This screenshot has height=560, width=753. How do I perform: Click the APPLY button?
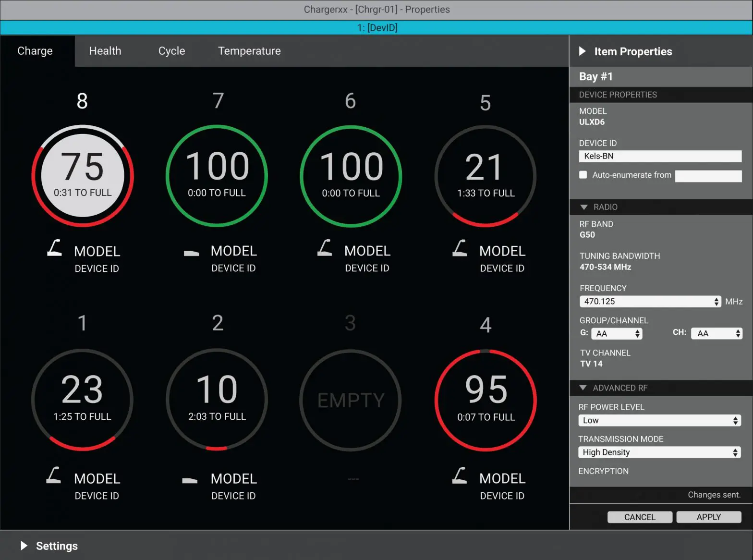(708, 517)
